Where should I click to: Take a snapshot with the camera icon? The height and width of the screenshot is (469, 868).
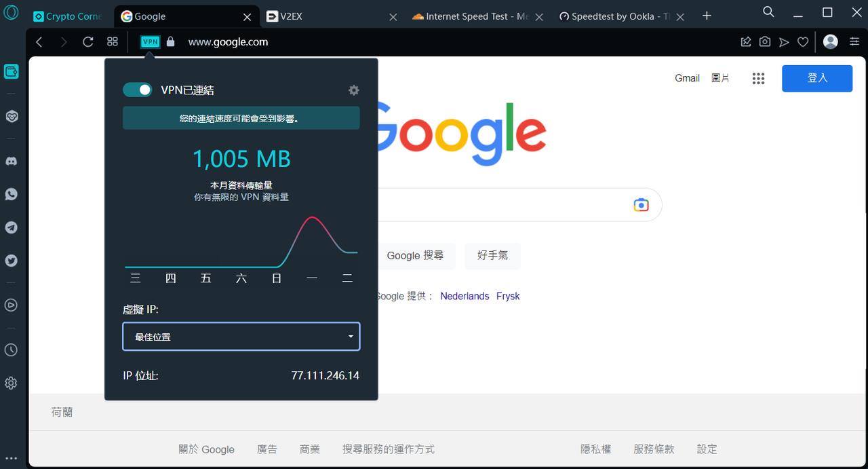tap(765, 42)
